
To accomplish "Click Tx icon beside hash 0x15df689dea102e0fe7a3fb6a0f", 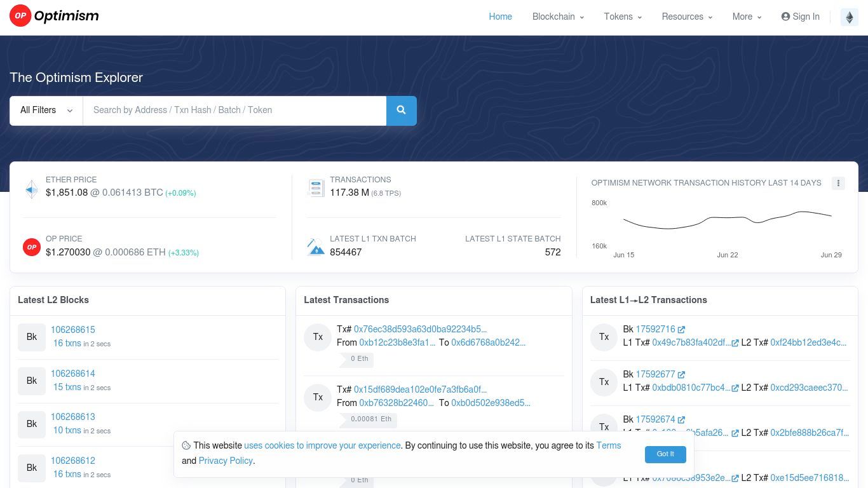I will pyautogui.click(x=318, y=397).
